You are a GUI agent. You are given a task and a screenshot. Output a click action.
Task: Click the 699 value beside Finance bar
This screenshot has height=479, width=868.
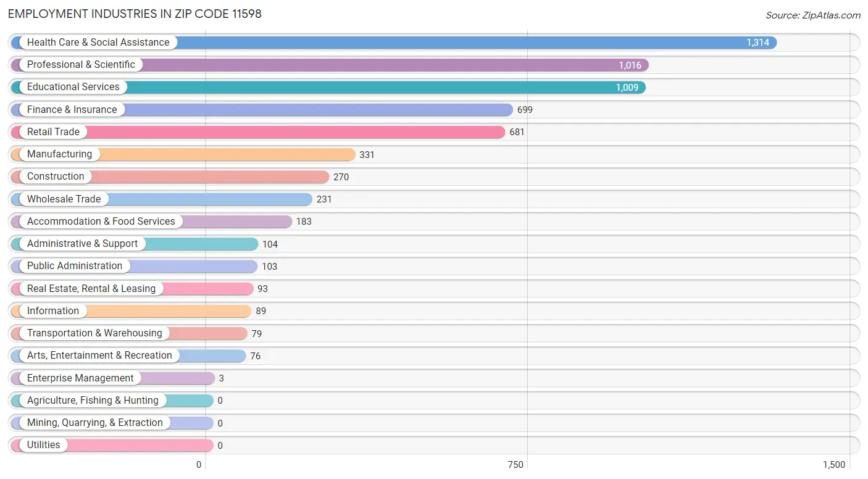(525, 110)
